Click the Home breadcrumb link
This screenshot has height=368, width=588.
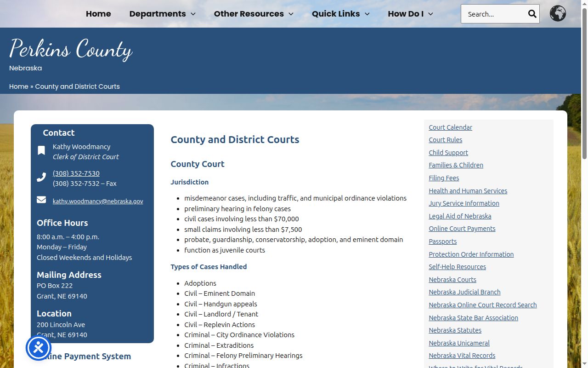(x=19, y=86)
